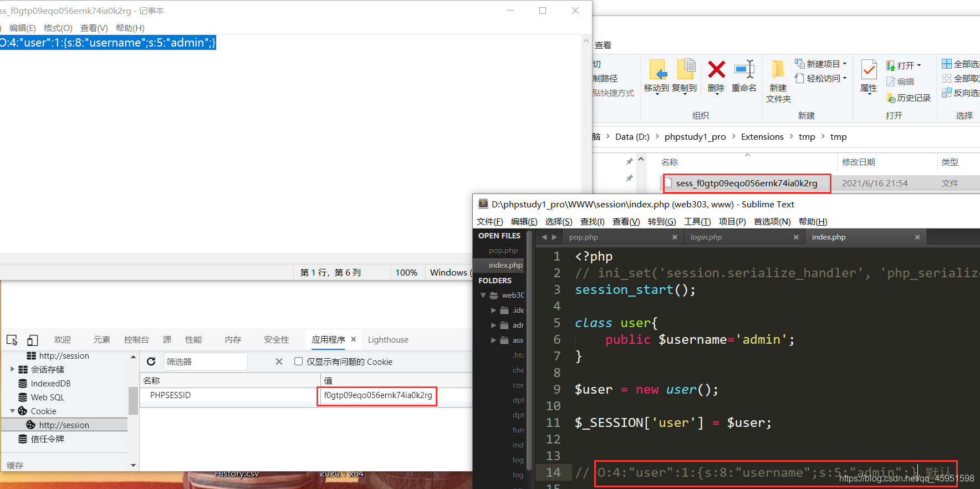The width and height of the screenshot is (980, 489).
Task: Open the Preferences menu in Sublime Text
Action: pyautogui.click(x=772, y=222)
